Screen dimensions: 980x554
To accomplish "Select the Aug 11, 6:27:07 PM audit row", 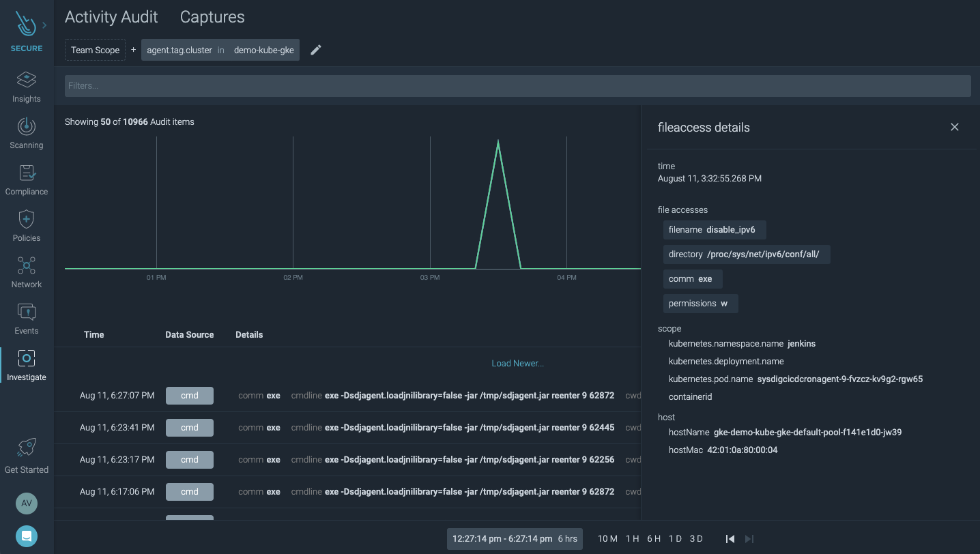I will coord(348,396).
